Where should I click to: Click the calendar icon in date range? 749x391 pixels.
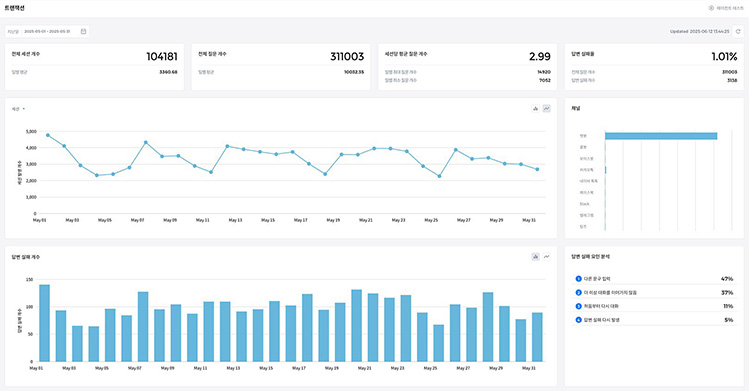83,32
